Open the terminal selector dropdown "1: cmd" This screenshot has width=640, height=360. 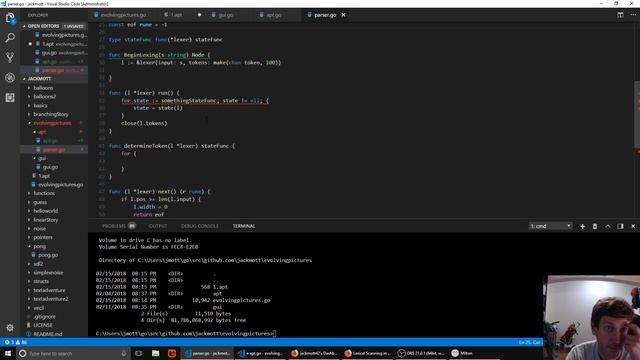click(550, 226)
